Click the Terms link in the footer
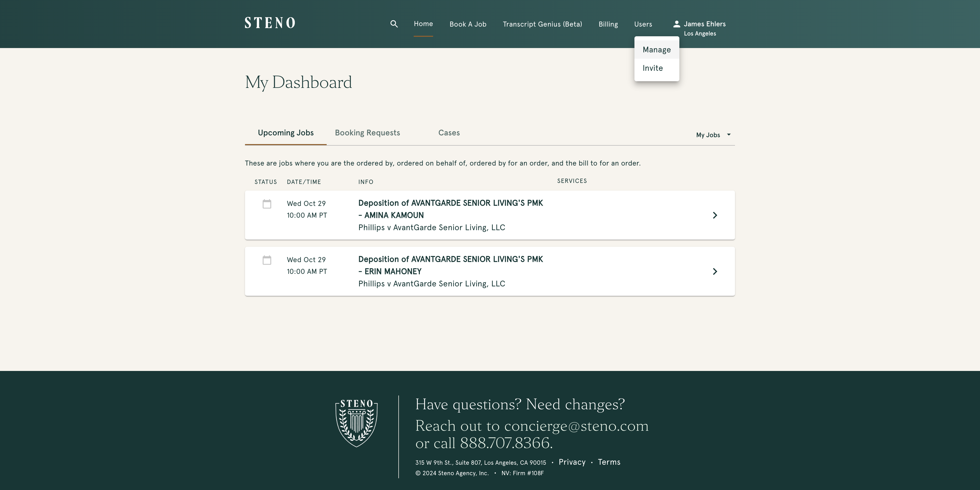This screenshot has height=490, width=980. pyautogui.click(x=609, y=462)
